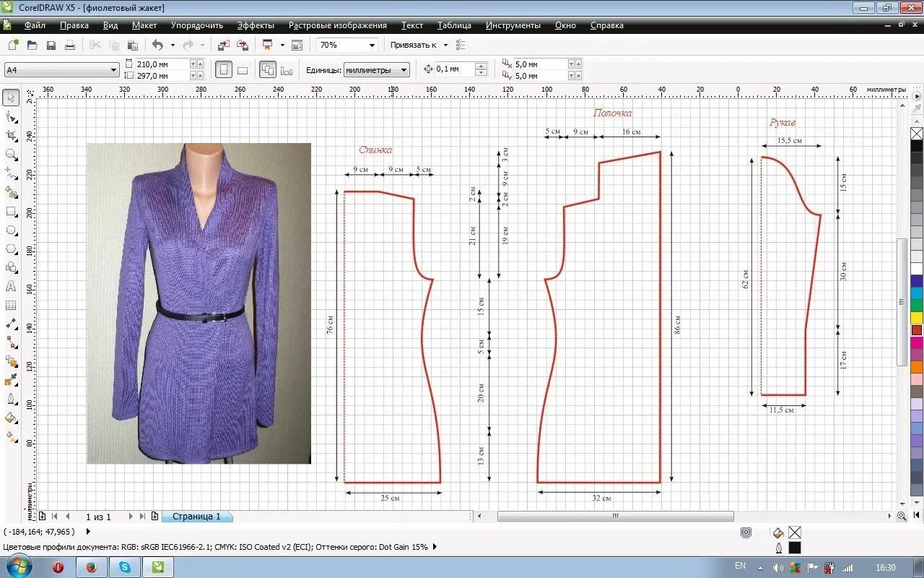Click the page width 210,0 мм field
The image size is (924, 578).
pyautogui.click(x=162, y=64)
